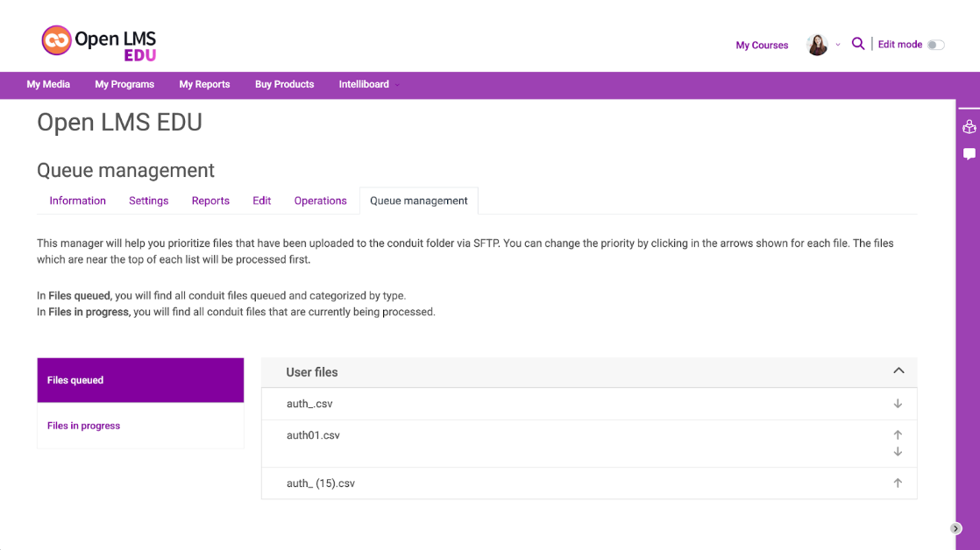This screenshot has height=550, width=980.
Task: Expand the right drawer arrow button
Action: click(955, 529)
